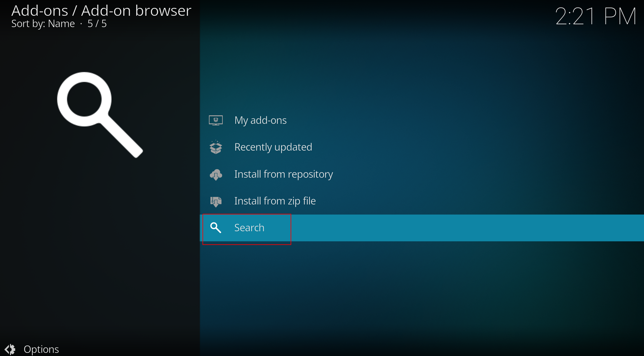The width and height of the screenshot is (644, 356).
Task: Click the small Search magnifier icon
Action: point(216,227)
